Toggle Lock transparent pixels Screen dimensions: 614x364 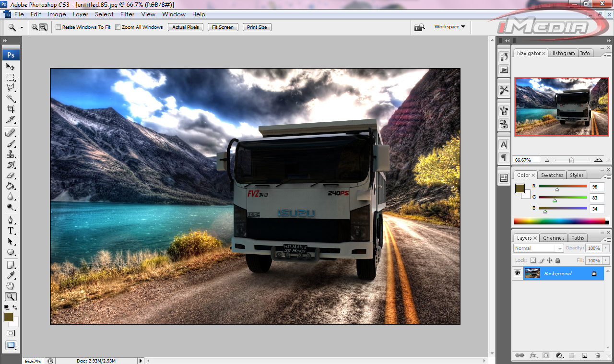533,260
